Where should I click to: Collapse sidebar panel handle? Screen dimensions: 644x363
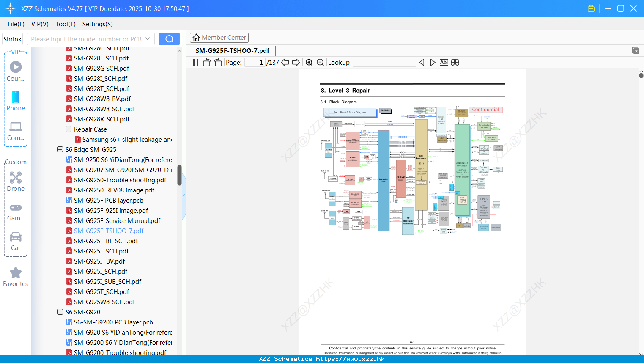click(x=184, y=196)
